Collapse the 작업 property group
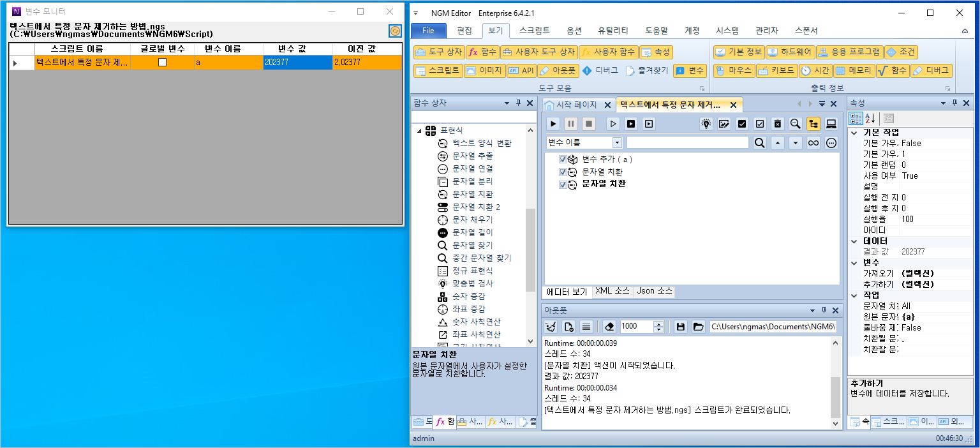The width and height of the screenshot is (980, 448). [x=854, y=295]
